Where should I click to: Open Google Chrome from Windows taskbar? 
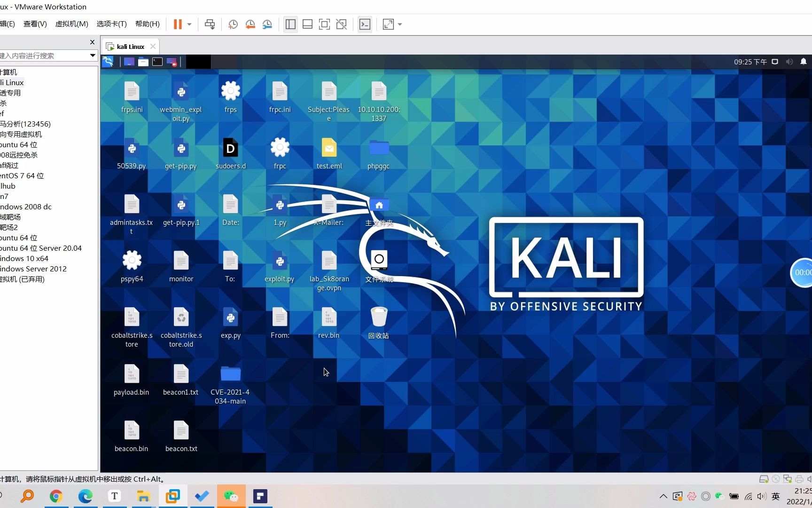pyautogui.click(x=56, y=496)
